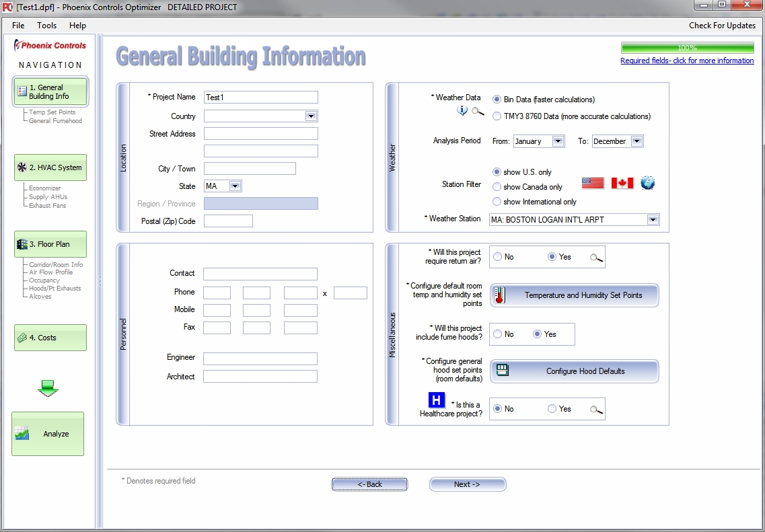The width and height of the screenshot is (765, 532).
Task: Click the General Building Info list icon
Action: coord(22,91)
